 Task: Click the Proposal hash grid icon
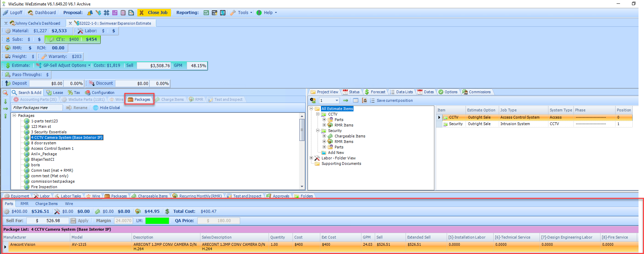click(x=107, y=13)
